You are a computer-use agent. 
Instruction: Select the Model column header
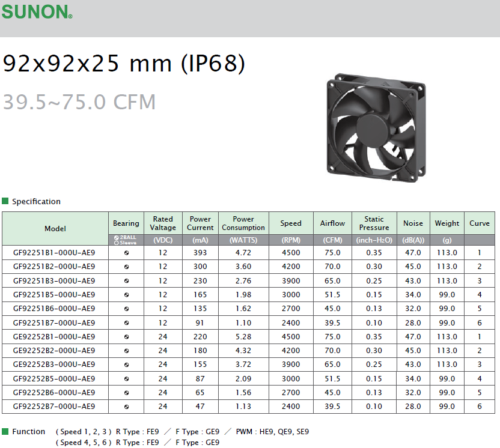click(55, 228)
